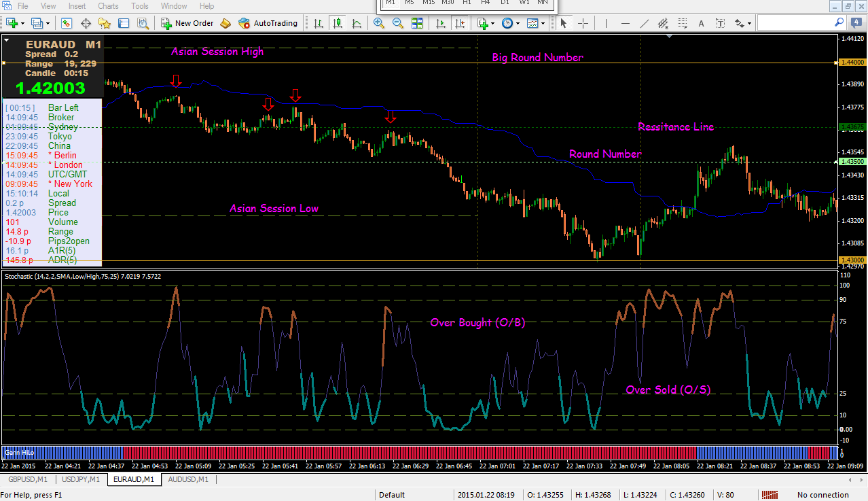
Task: Click the Zoom In magnifier icon
Action: pyautogui.click(x=378, y=23)
